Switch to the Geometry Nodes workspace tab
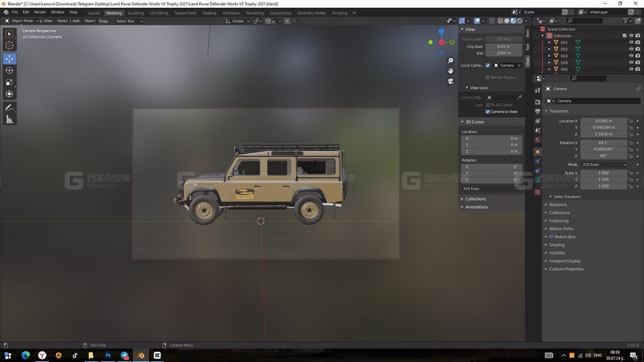Viewport: 644px width, 362px height. coord(311,13)
